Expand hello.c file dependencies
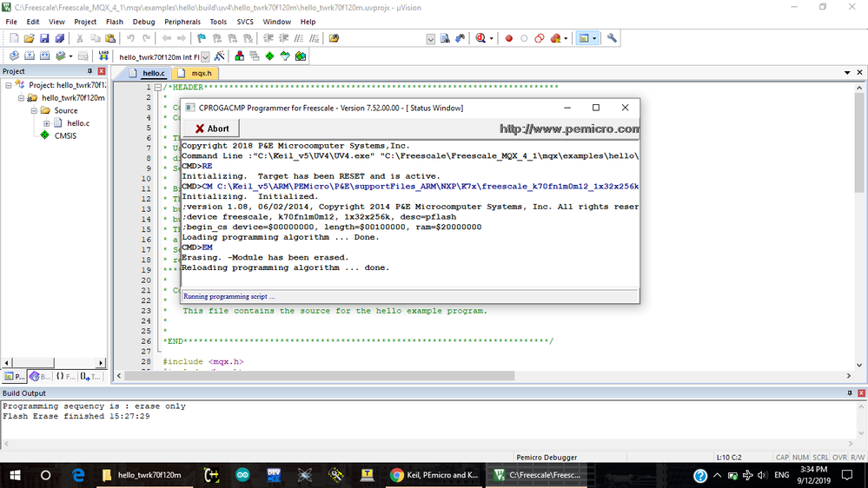Screen dimensions: 868x488 47,123
